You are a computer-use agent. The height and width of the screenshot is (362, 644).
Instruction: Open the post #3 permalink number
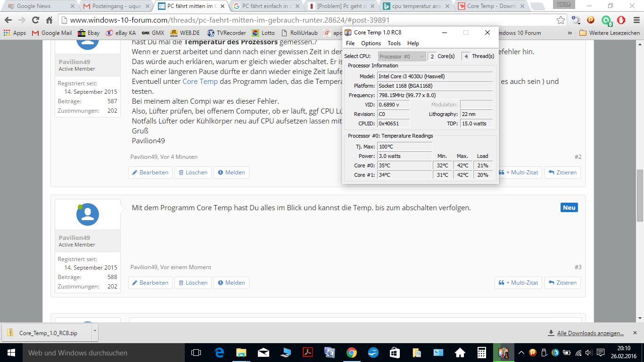click(578, 267)
